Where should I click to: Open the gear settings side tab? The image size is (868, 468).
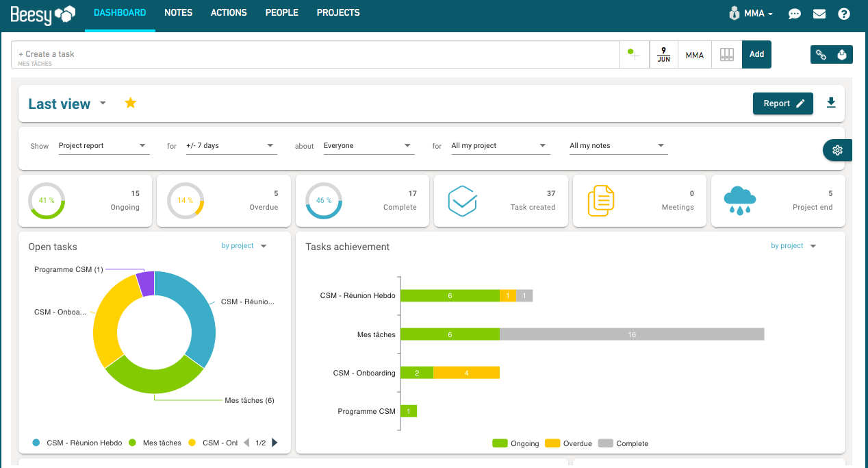837,151
